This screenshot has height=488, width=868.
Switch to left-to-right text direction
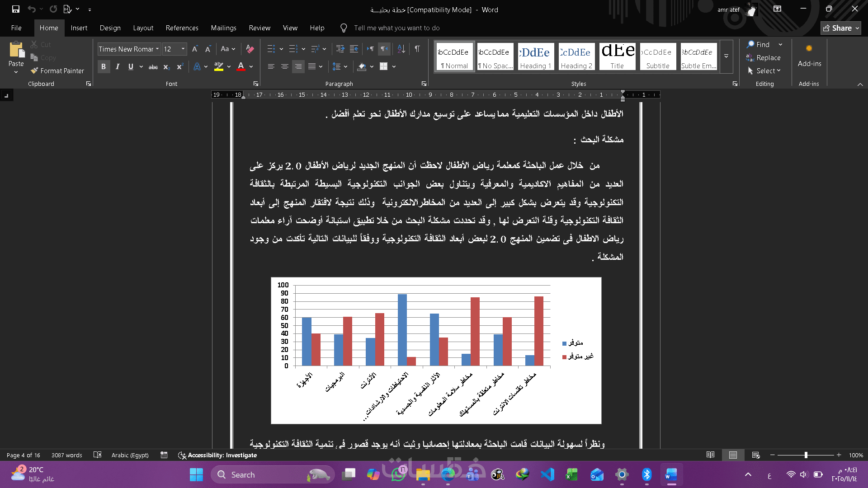tap(370, 49)
